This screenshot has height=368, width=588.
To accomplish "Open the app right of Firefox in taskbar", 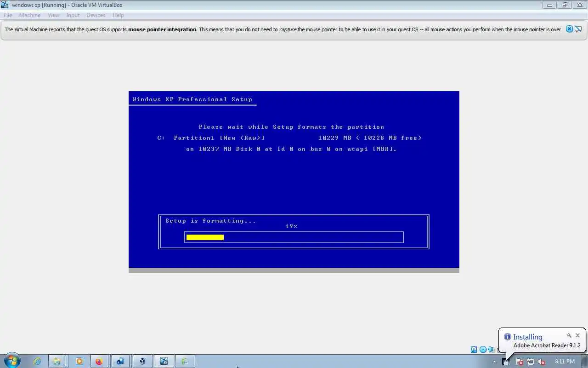I will click(x=120, y=361).
